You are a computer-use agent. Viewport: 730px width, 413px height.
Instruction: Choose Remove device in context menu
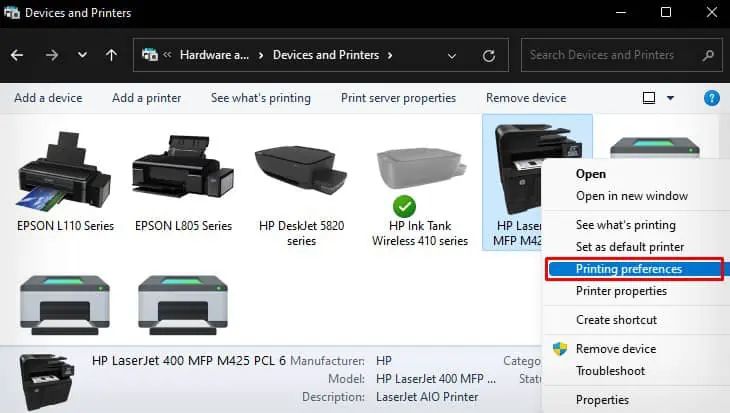click(x=615, y=349)
